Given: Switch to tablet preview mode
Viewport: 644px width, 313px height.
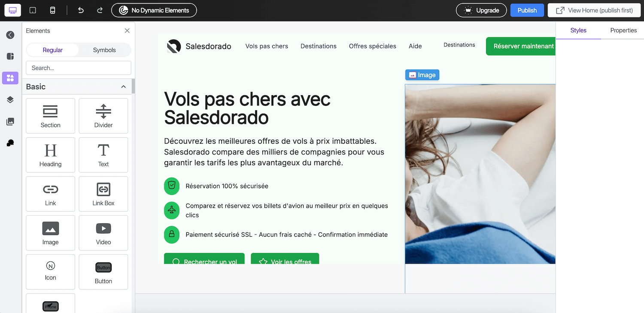Looking at the screenshot, I should pos(33,10).
